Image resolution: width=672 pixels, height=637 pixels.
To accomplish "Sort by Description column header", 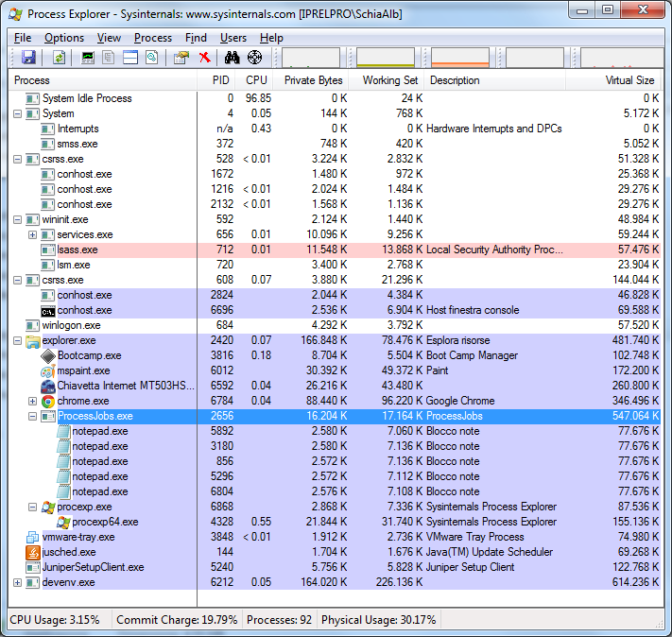I will 495,80.
